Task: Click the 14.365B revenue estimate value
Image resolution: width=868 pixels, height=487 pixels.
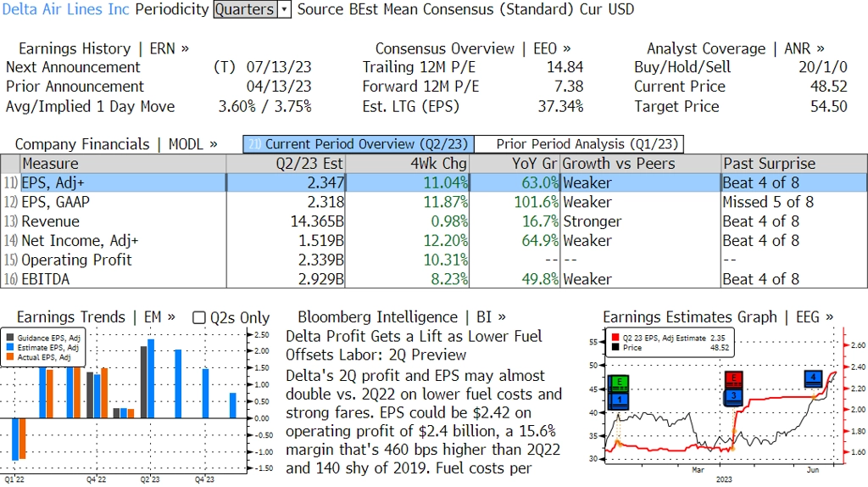Action: tap(317, 221)
